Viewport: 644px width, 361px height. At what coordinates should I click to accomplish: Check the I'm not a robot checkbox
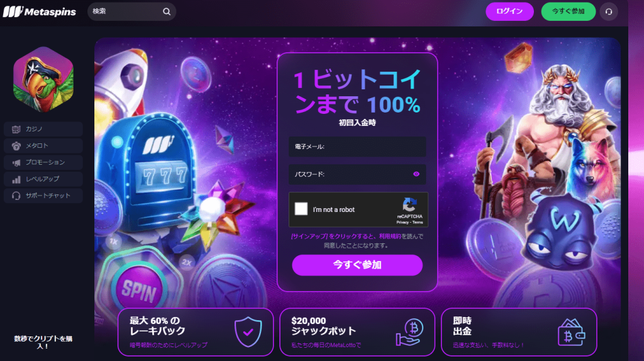tap(301, 209)
